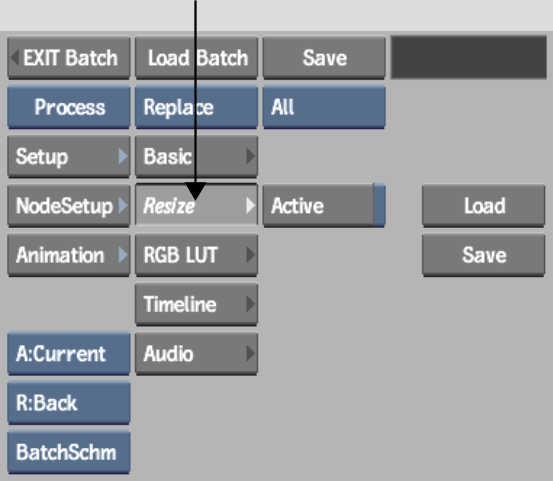Open the Timeline preferences menu
The width and height of the screenshot is (553, 481).
[196, 304]
